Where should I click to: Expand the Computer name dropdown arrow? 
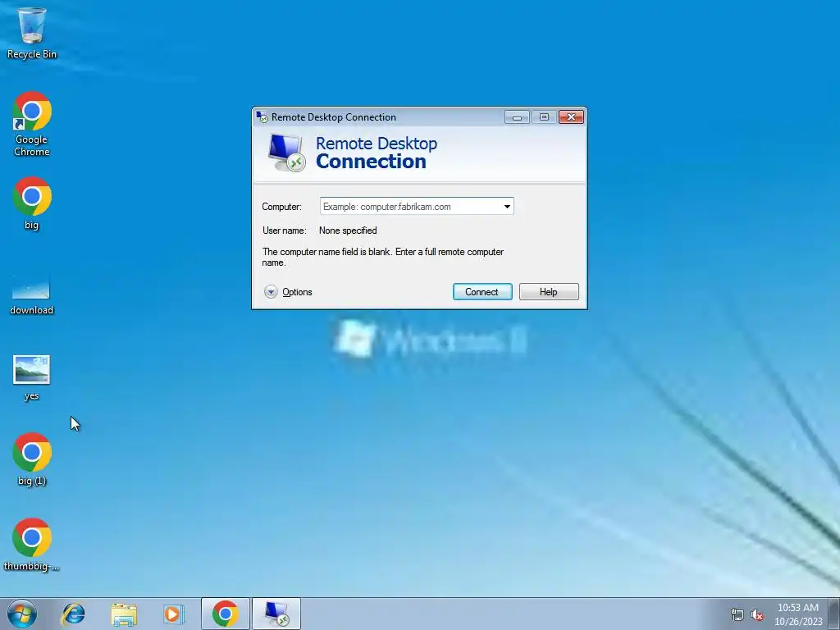pos(507,206)
